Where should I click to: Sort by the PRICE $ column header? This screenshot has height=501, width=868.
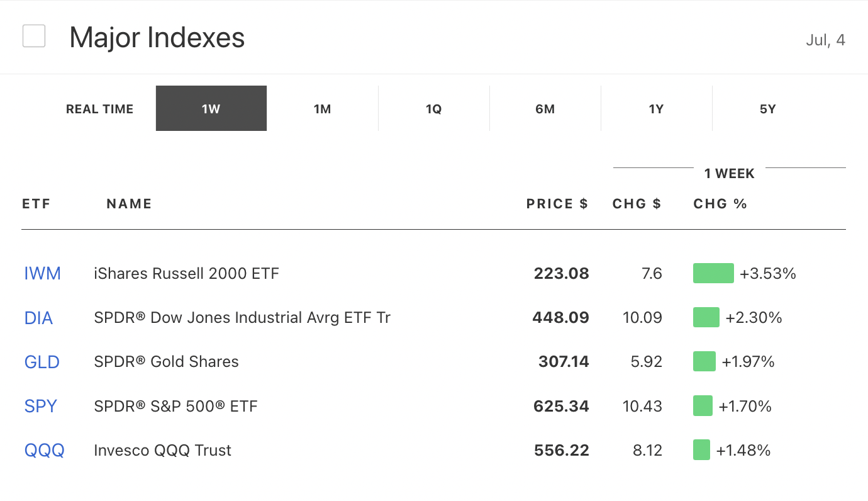pos(557,204)
